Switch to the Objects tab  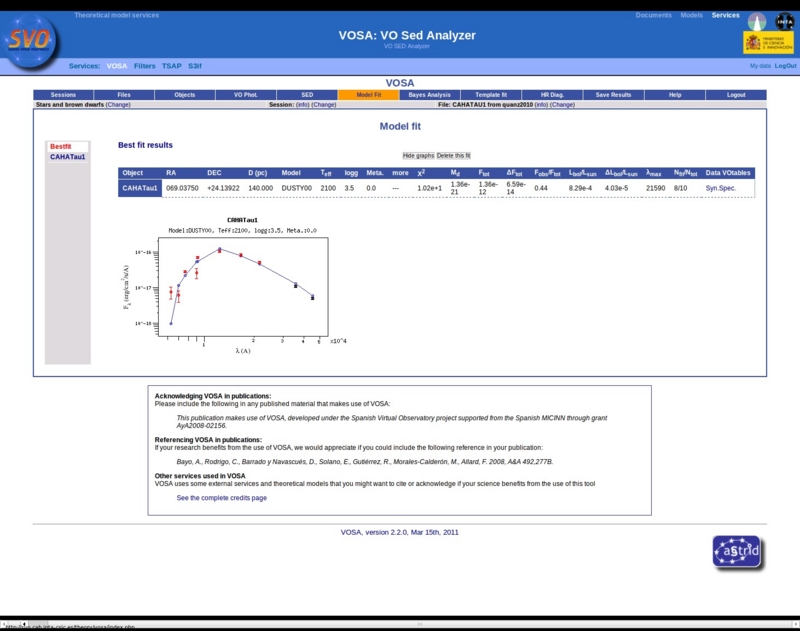[185, 95]
